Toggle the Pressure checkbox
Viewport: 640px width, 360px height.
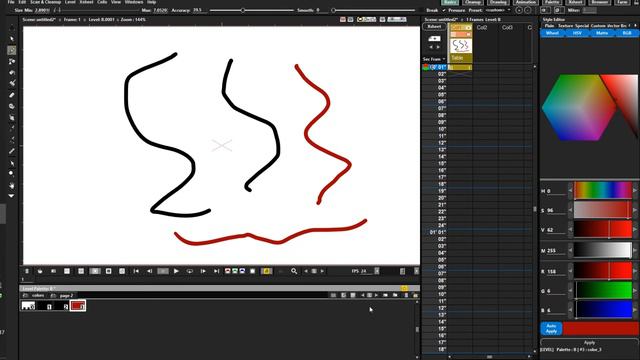point(444,10)
